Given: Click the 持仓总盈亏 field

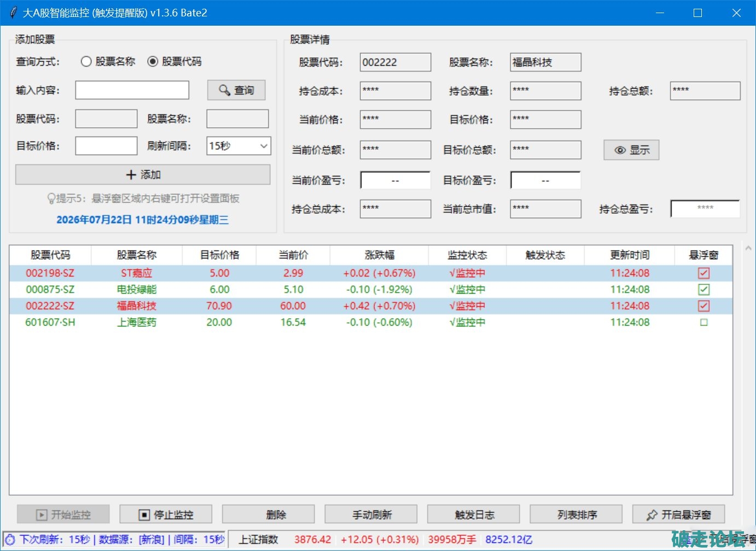Looking at the screenshot, I should tap(705, 208).
